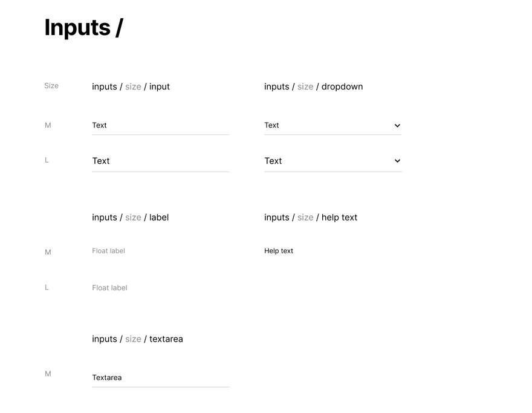Viewport: 532px width, 413px height.
Task: Click the L row label beside Float label
Action: click(47, 287)
